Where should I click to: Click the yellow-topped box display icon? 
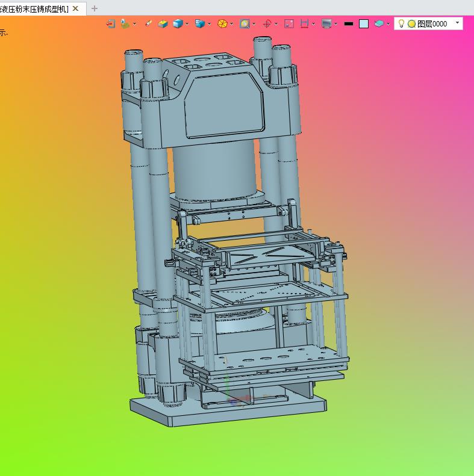(x=163, y=23)
